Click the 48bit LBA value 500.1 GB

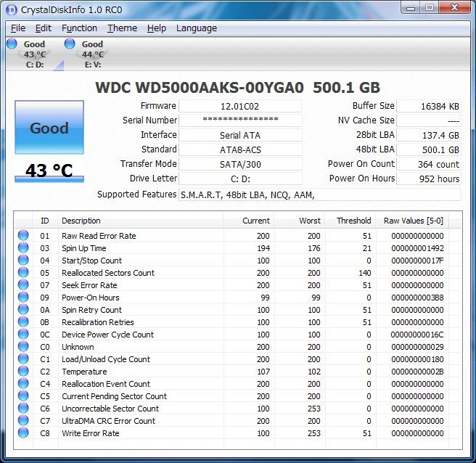pos(429,149)
